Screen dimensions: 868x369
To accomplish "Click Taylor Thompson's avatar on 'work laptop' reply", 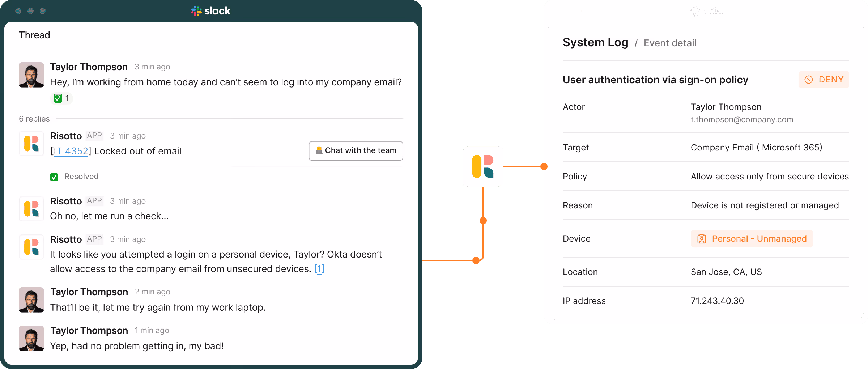I will coord(31,300).
